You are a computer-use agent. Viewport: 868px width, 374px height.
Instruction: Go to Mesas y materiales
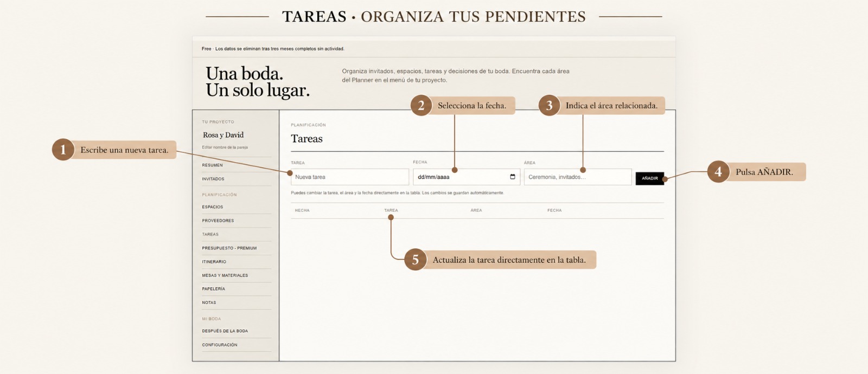click(x=225, y=275)
